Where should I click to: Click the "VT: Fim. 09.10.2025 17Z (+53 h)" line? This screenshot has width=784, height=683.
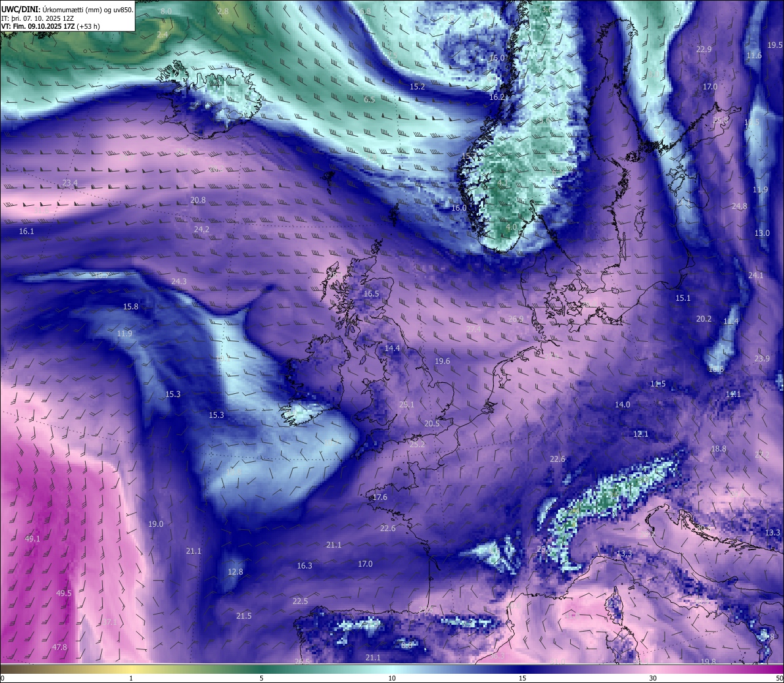(x=50, y=26)
